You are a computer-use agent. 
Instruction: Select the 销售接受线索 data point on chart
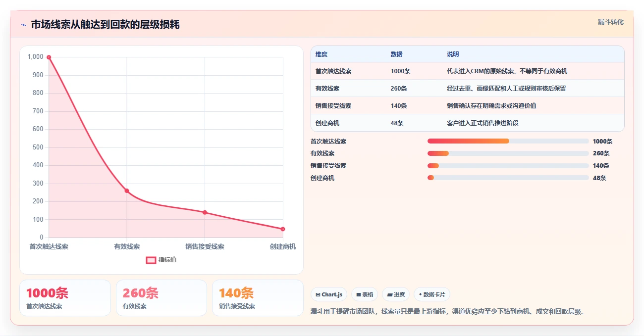tap(205, 212)
